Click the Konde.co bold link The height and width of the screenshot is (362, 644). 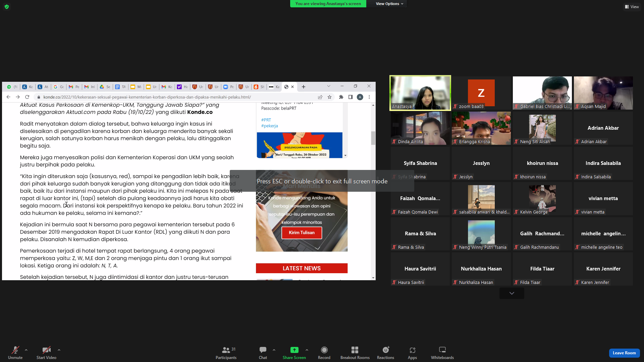[x=200, y=112]
